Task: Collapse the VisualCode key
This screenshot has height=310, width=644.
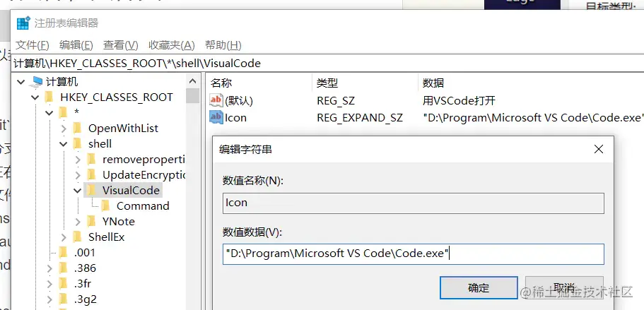Action: pos(78,190)
